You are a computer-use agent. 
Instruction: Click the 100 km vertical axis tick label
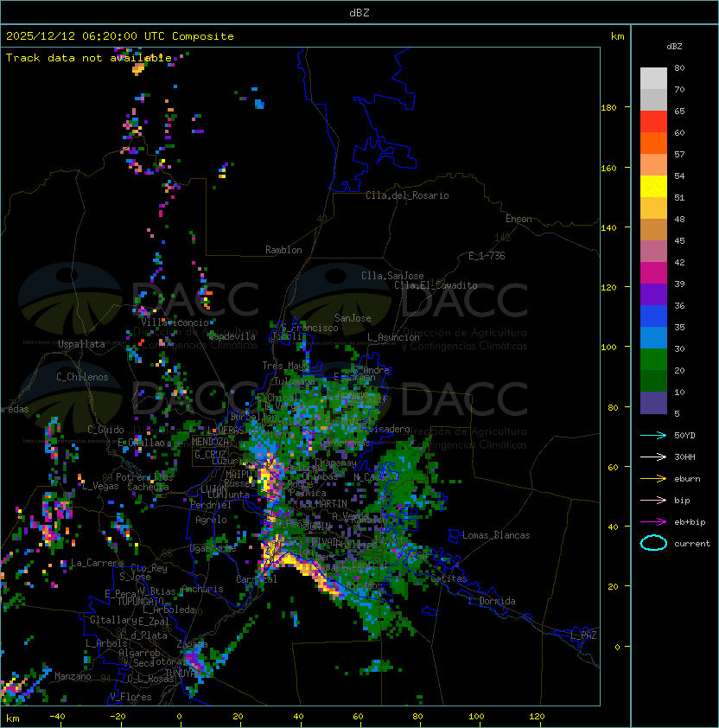[x=608, y=348]
